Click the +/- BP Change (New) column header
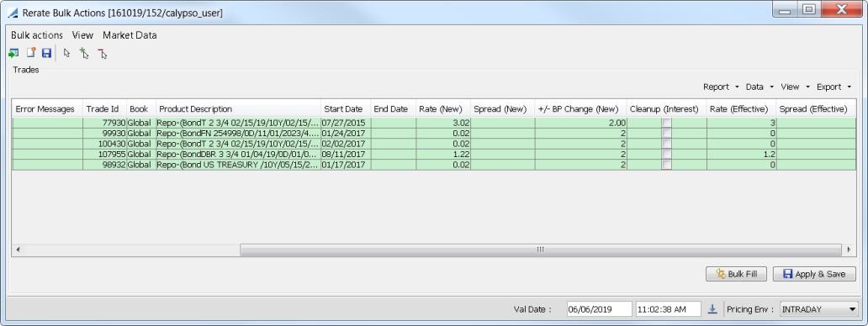 tap(580, 109)
